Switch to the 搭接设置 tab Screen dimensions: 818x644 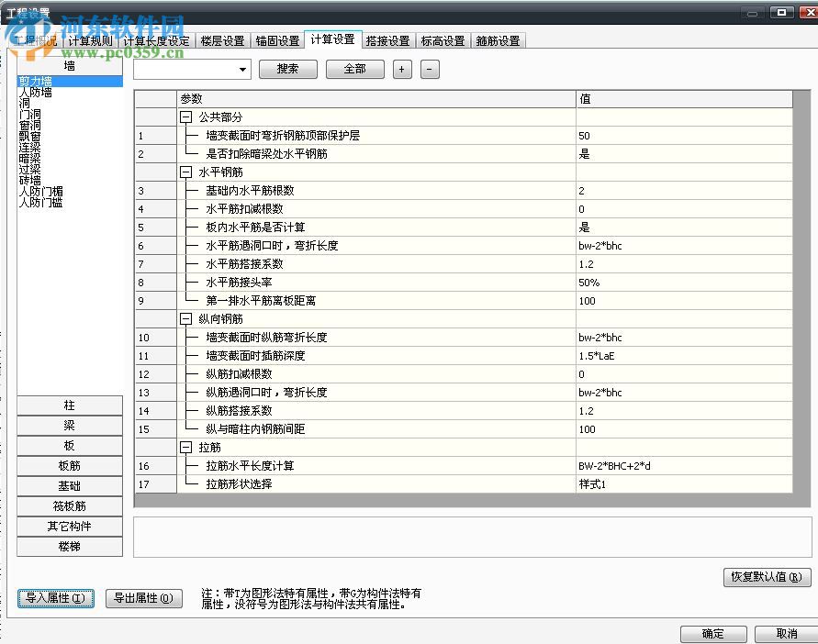380,40
